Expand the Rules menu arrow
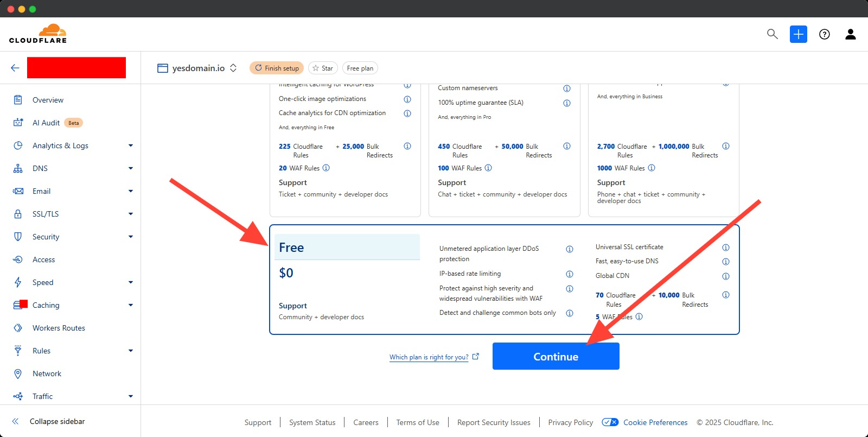This screenshot has height=437, width=868. point(131,351)
